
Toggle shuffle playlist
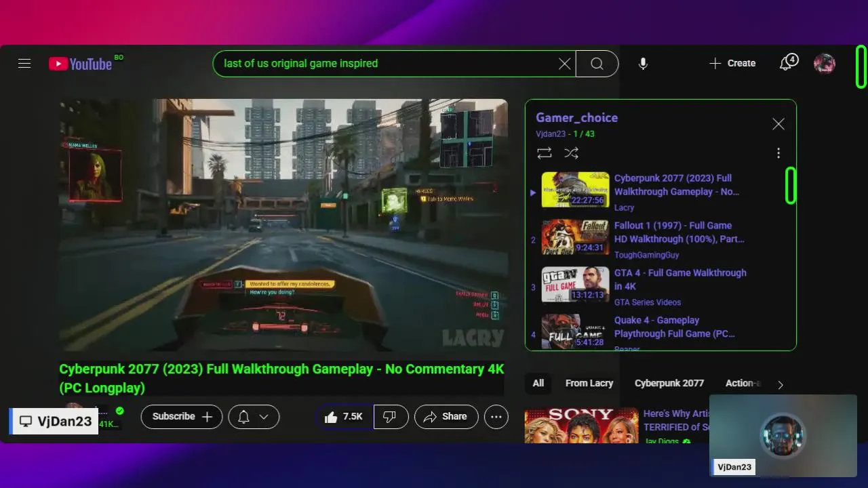572,153
